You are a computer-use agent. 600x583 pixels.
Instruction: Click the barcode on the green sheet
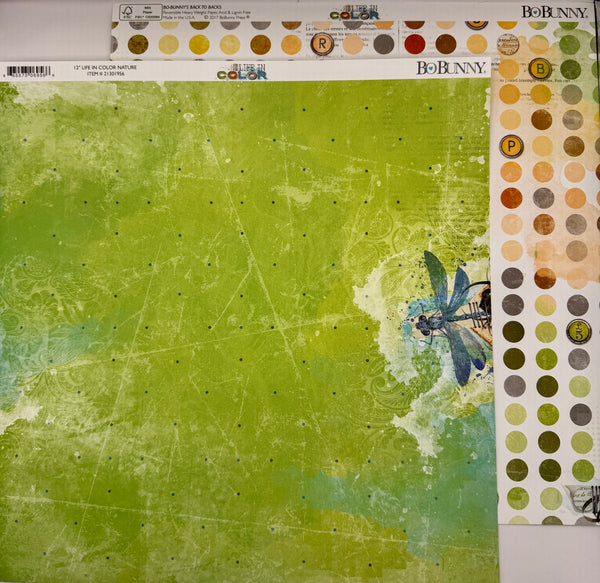tap(29, 72)
